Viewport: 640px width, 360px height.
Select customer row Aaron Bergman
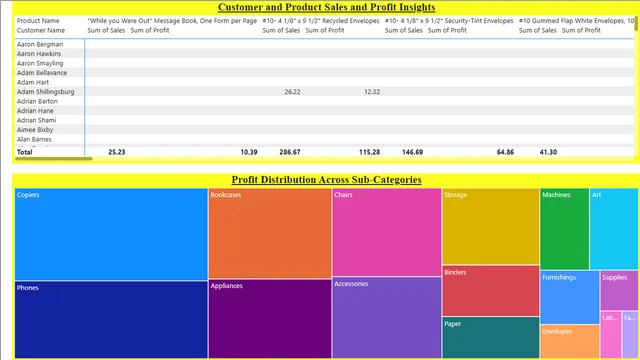coord(40,44)
